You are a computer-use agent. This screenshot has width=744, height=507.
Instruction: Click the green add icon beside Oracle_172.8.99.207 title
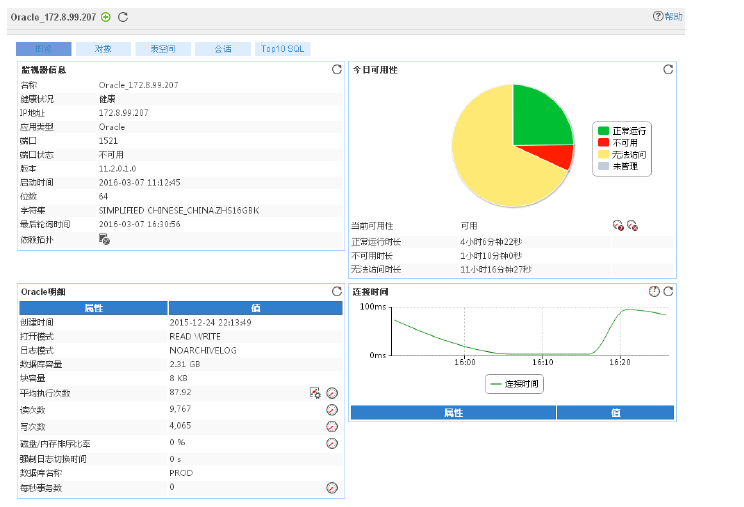tap(106, 17)
